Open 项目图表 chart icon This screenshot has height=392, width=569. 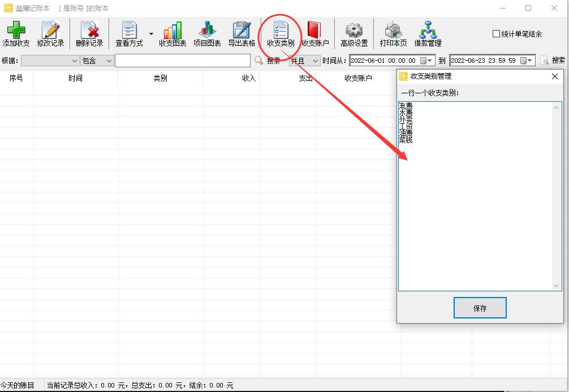pos(207,30)
